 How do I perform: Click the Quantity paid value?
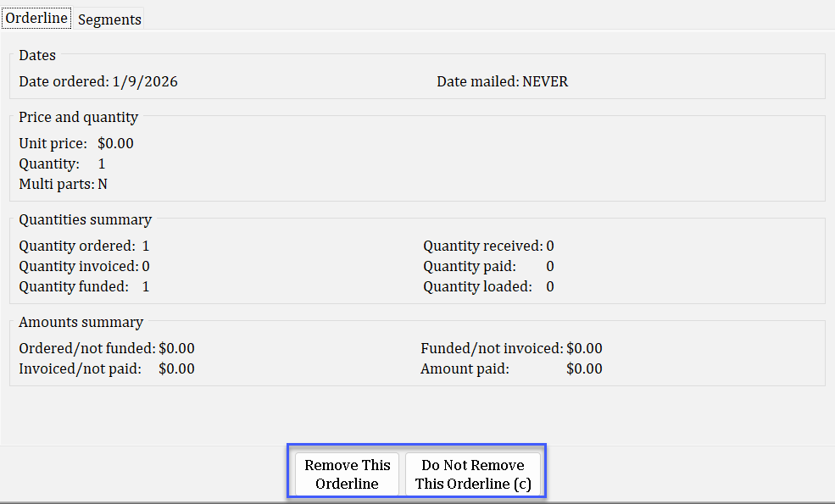[x=550, y=266]
